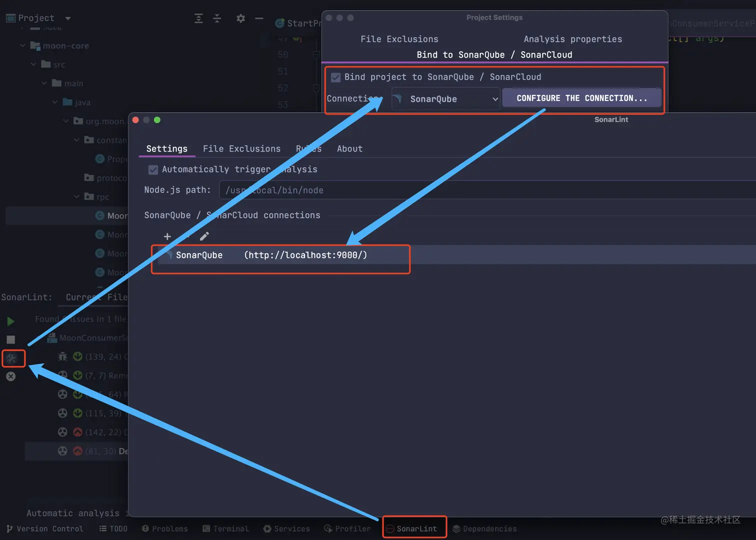Add a new SonarQube connection with plus icon
756x540 pixels.
(x=167, y=236)
